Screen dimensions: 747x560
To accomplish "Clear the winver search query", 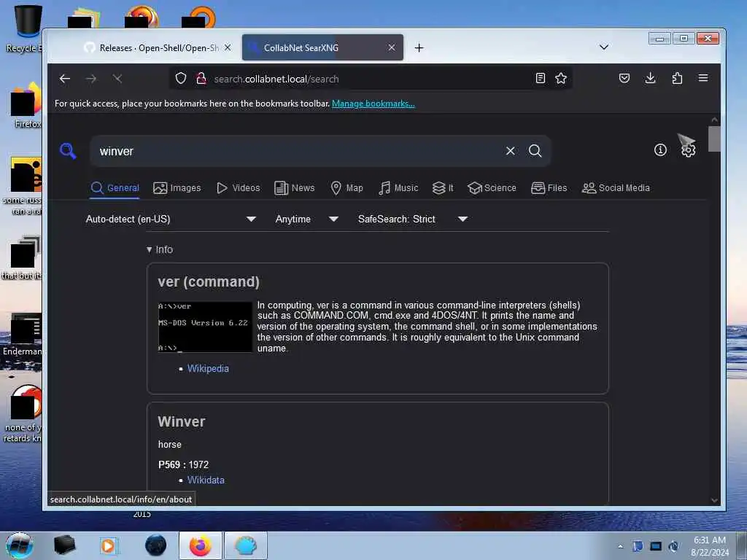I will [x=510, y=151].
